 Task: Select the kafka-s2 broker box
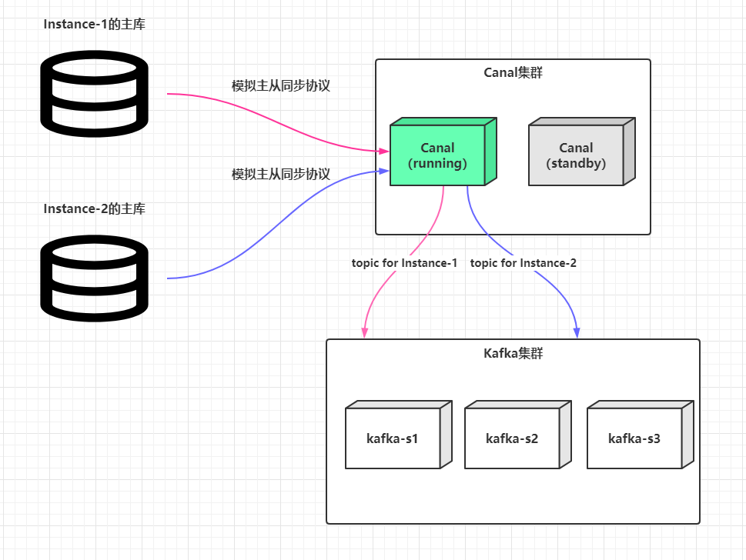[517, 435]
